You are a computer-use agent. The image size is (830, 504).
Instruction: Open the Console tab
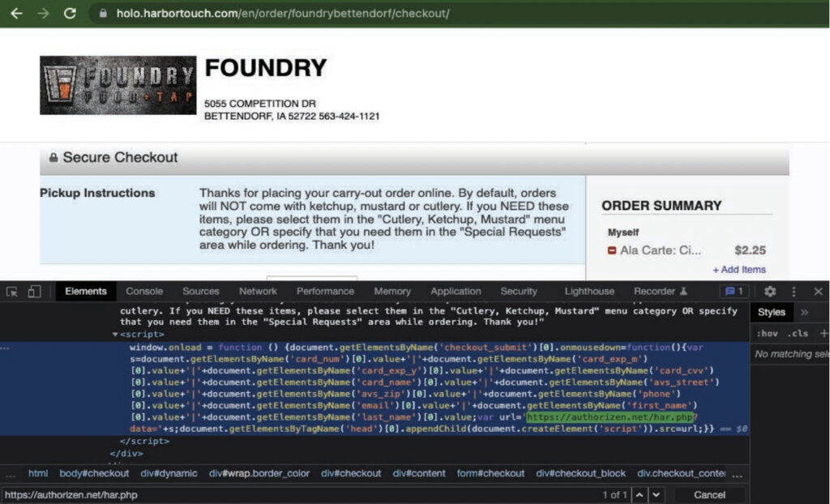point(144,291)
